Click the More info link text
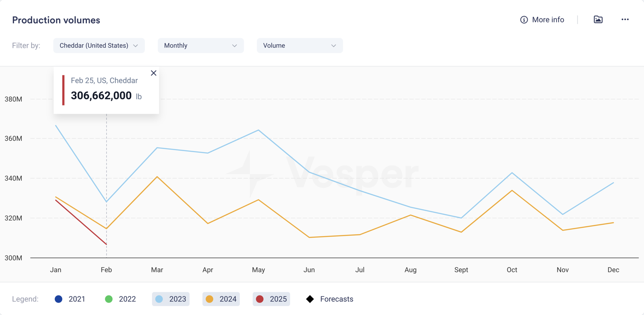 (x=548, y=20)
